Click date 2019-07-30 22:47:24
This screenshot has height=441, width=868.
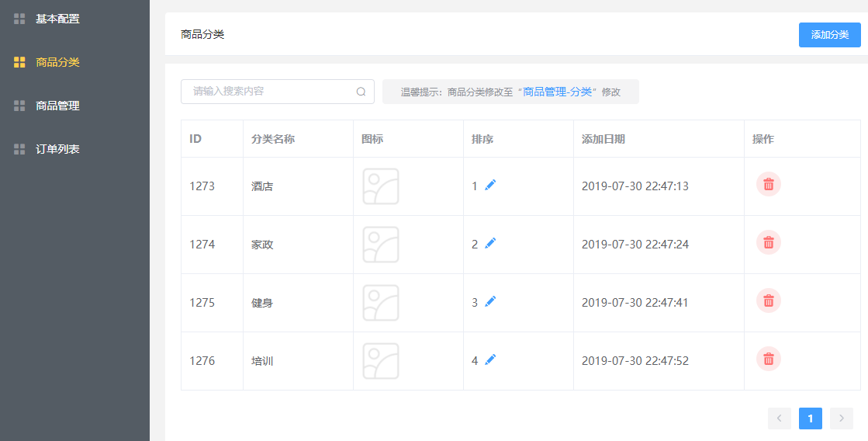click(635, 245)
